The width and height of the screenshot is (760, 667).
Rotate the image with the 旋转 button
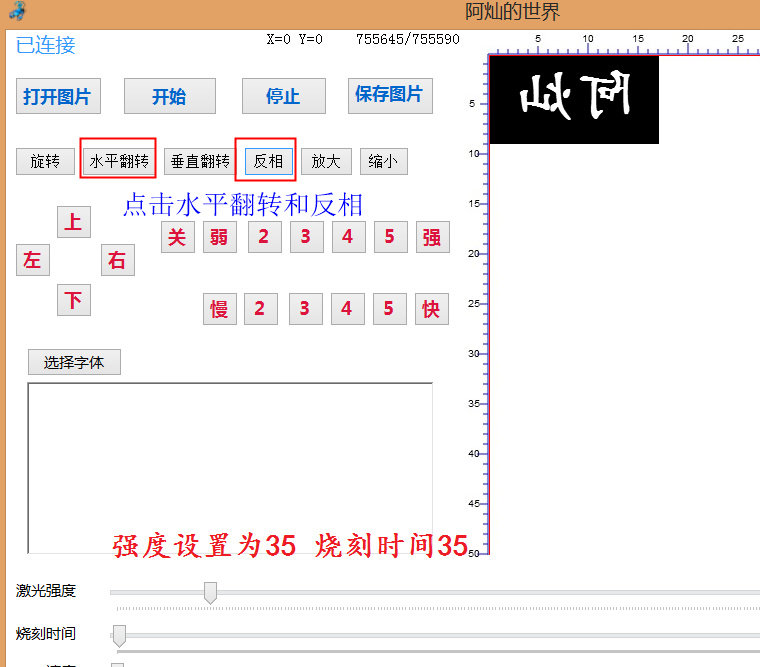coord(45,161)
